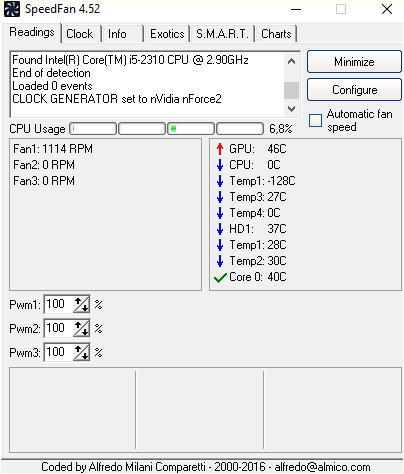Switch to the Readings tab
Screen dimensions: 404x474
point(32,32)
